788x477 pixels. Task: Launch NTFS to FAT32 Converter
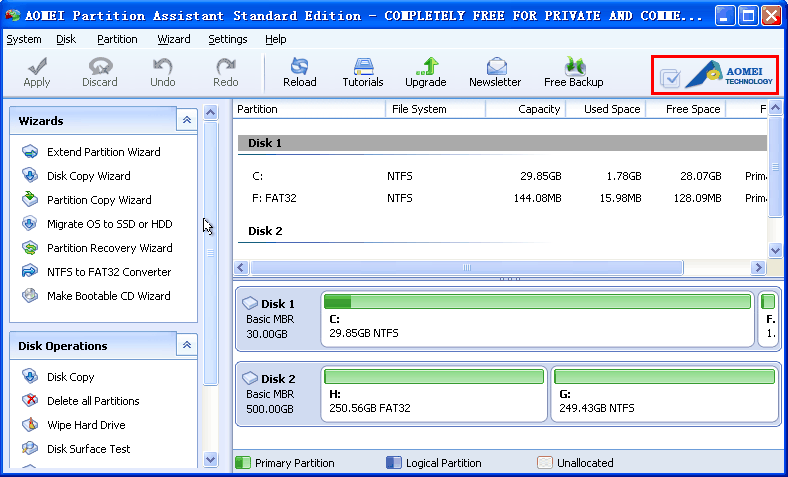(109, 272)
